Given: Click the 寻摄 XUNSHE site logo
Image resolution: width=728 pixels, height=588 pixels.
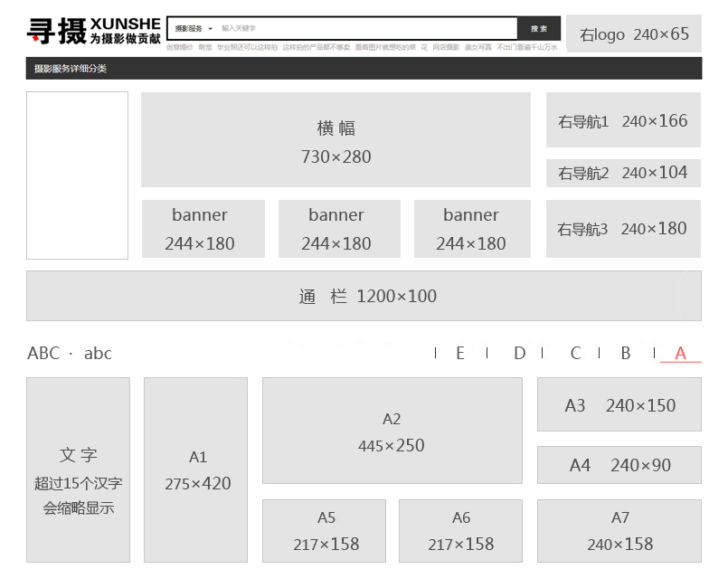Looking at the screenshot, I should click(93, 31).
